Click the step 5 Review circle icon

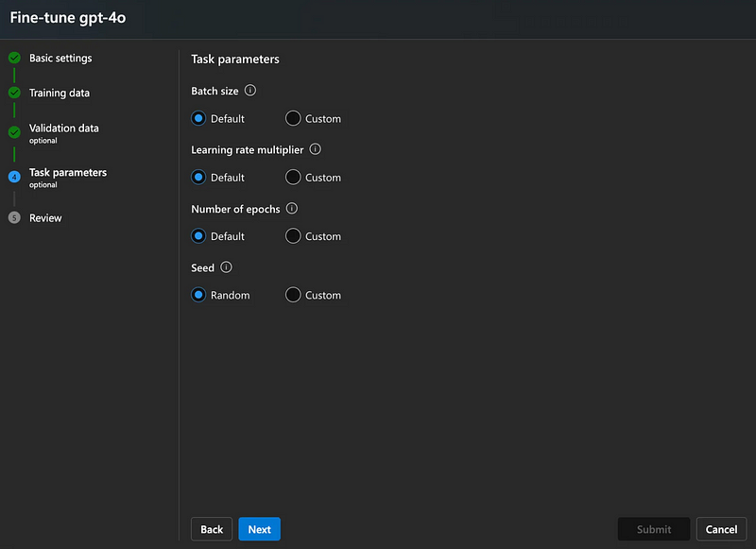pos(14,218)
